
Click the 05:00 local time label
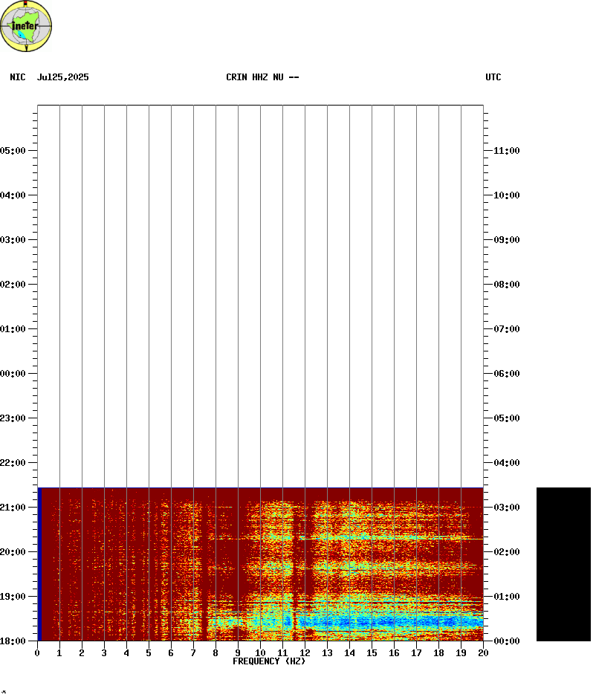(13, 151)
